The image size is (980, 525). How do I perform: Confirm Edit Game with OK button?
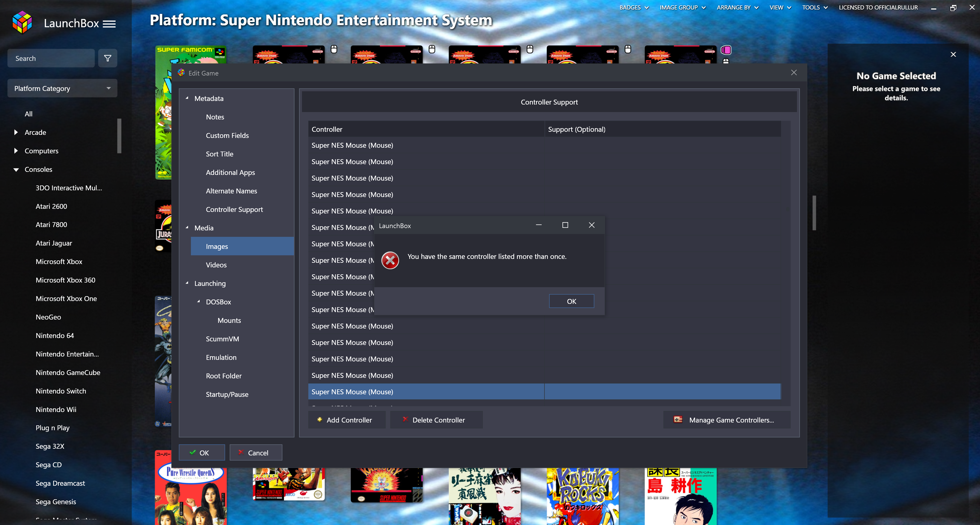[x=202, y=452]
